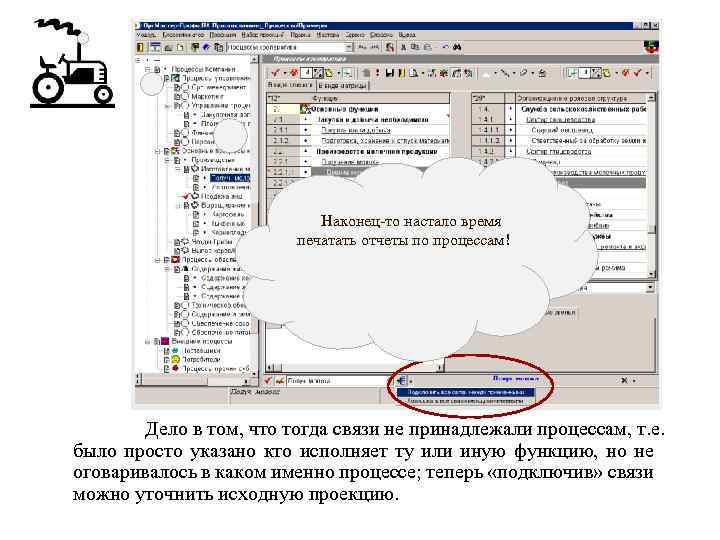Click the paste icon after the copy icon
This screenshot has width=720, height=540.
point(428,47)
